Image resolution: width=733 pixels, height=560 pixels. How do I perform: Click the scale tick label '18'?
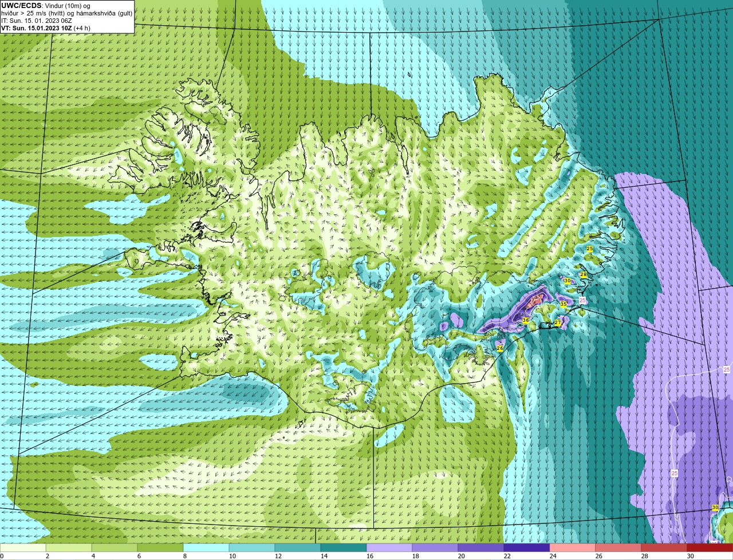click(x=415, y=556)
